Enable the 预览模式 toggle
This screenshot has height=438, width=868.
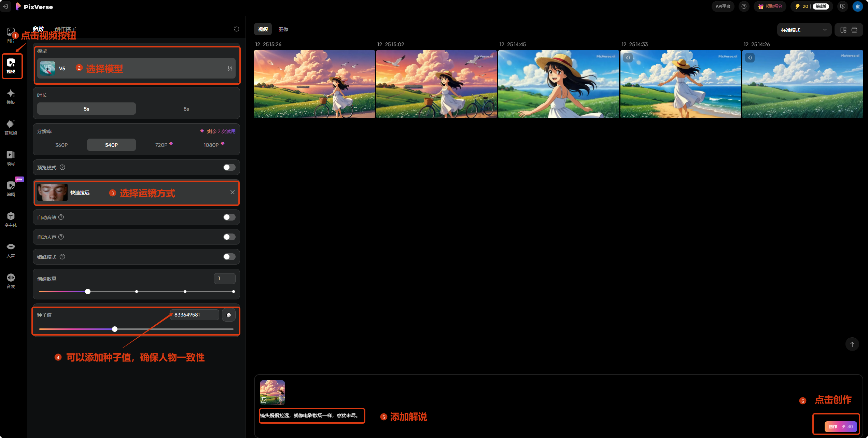pos(229,167)
